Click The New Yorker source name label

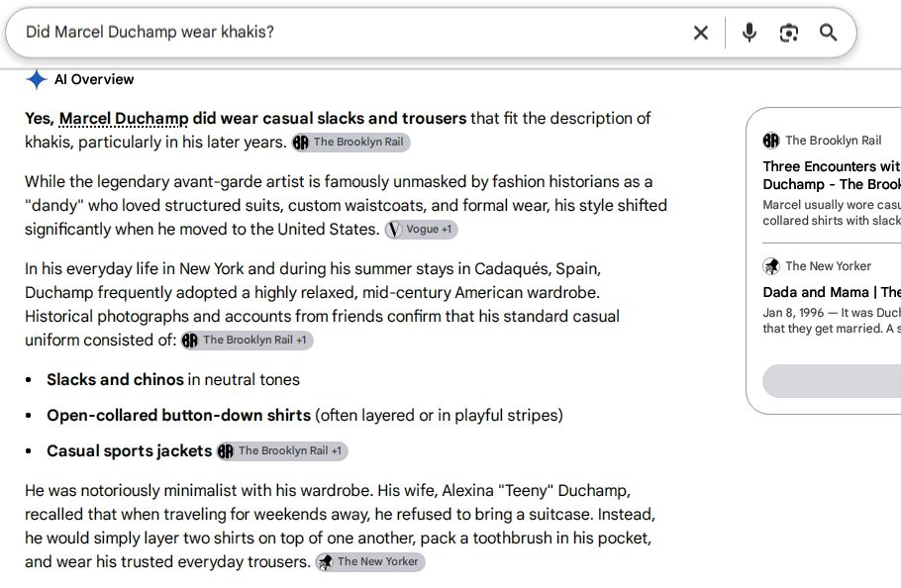click(x=828, y=266)
